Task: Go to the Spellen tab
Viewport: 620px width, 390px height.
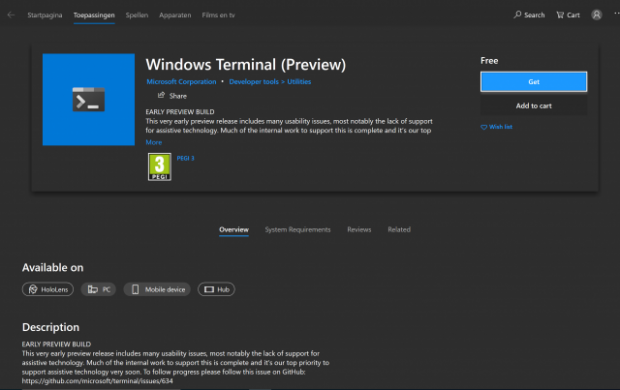Action: coord(137,15)
